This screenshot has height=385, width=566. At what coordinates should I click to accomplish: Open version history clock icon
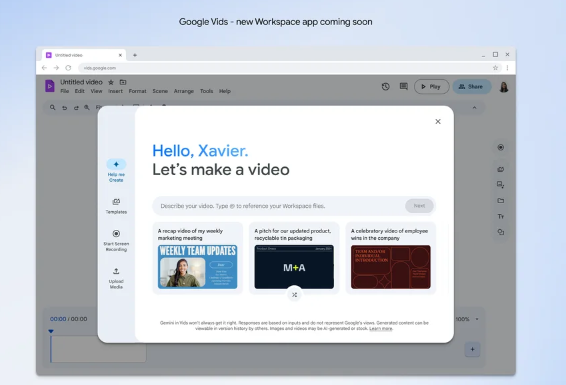386,87
